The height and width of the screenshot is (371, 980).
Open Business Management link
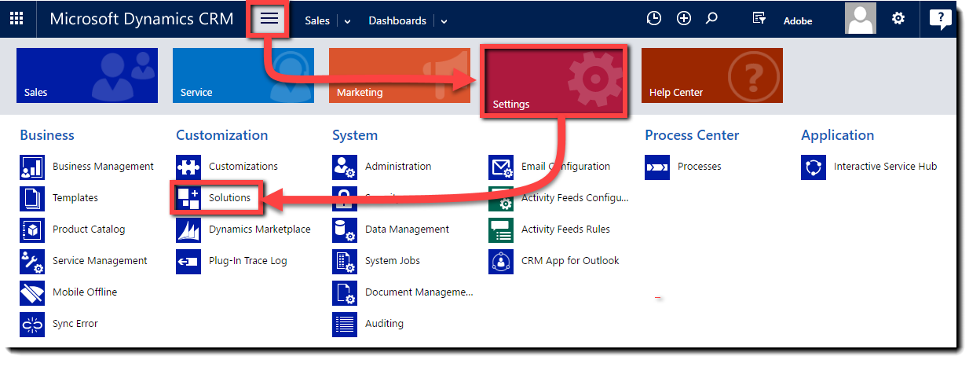(103, 167)
